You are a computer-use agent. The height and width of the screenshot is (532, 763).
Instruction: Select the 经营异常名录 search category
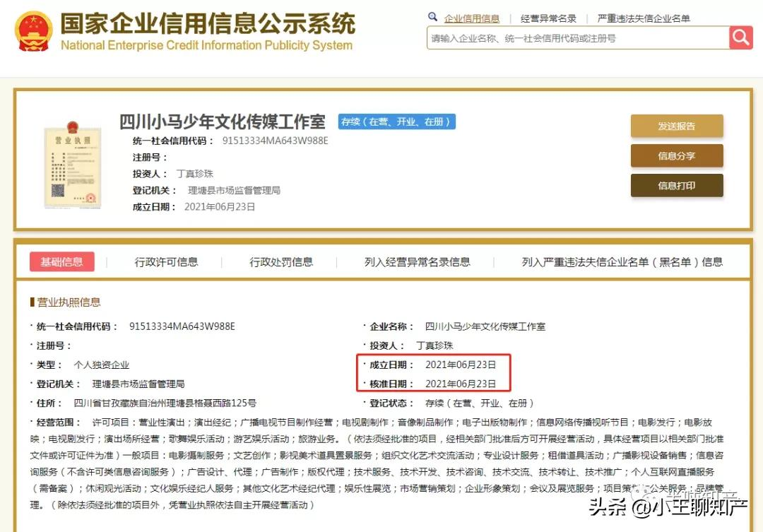[548, 18]
